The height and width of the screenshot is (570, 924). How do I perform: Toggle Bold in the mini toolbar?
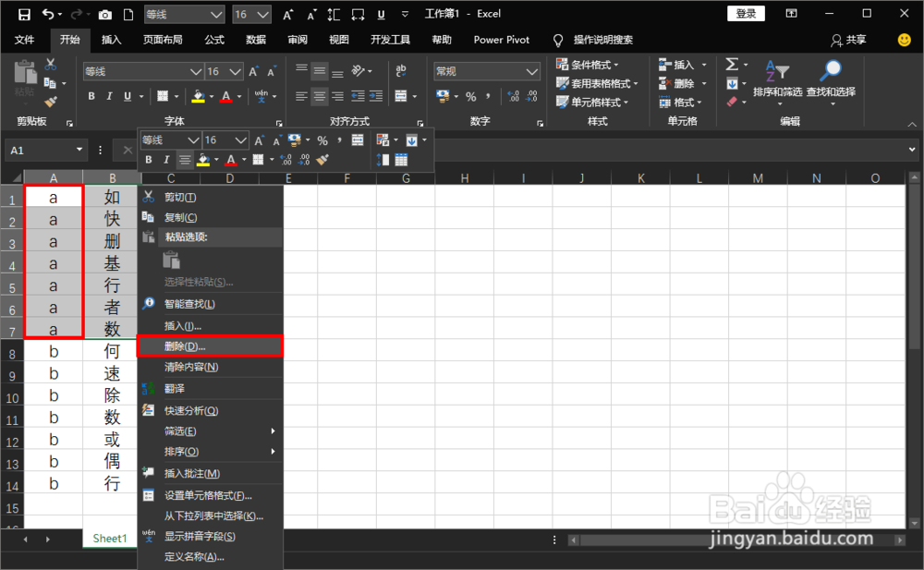[149, 160]
